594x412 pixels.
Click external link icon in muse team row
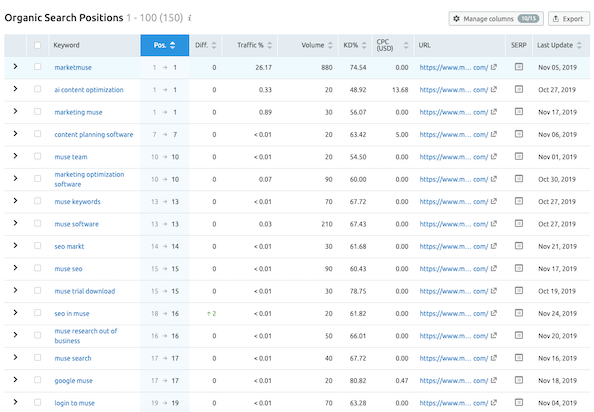[494, 156]
